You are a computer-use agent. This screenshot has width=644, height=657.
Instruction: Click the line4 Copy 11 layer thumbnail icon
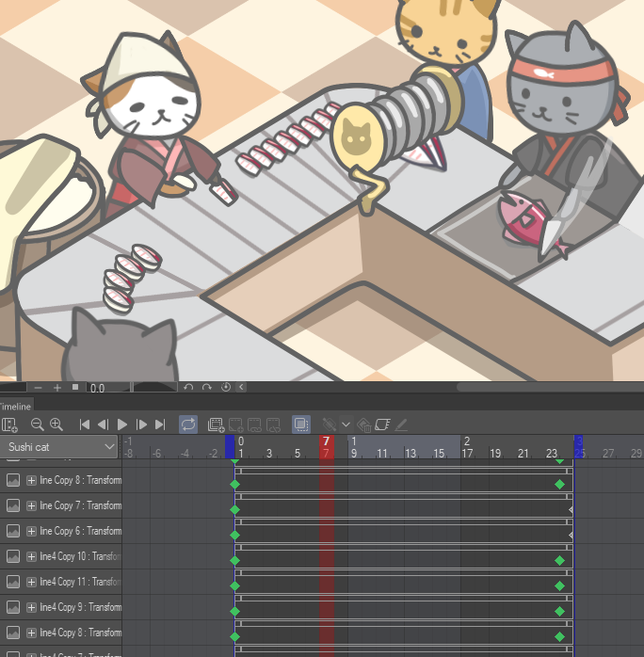[13, 582]
